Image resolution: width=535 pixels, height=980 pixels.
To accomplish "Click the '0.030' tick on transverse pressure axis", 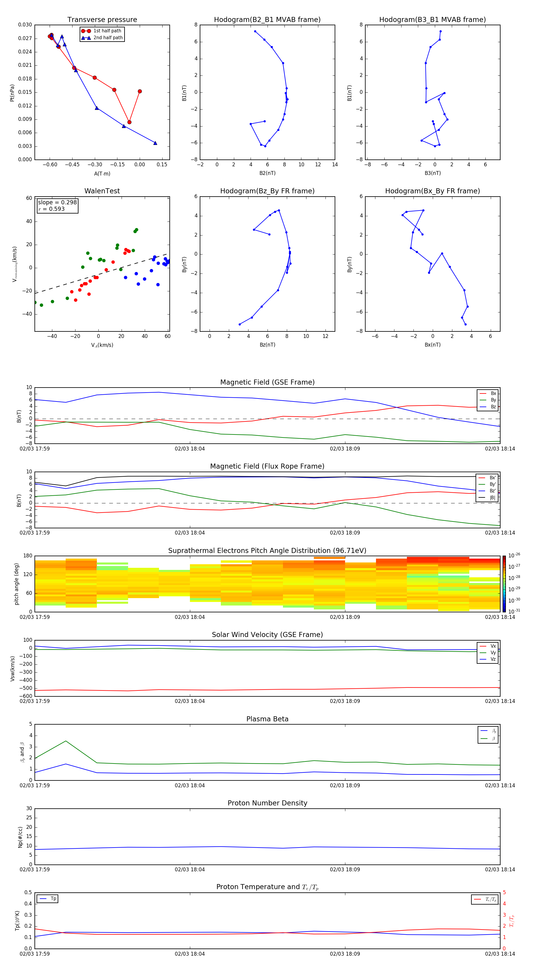I will (x=25, y=25).
